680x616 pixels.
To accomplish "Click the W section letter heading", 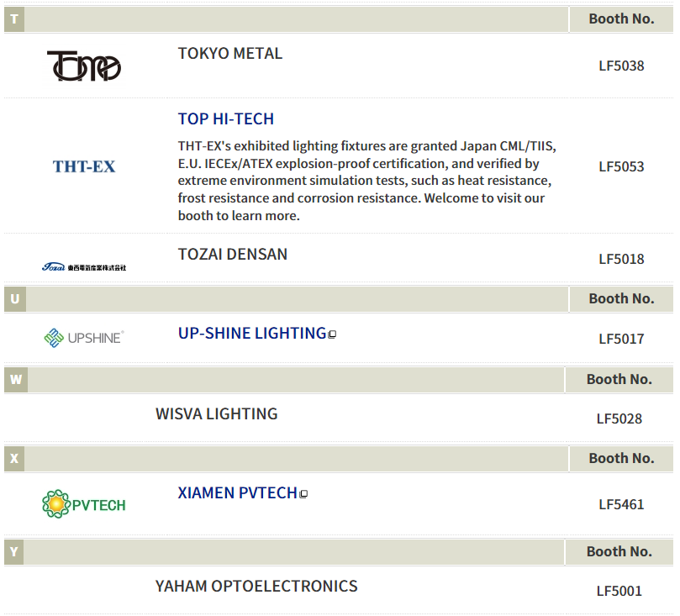I will 16,380.
